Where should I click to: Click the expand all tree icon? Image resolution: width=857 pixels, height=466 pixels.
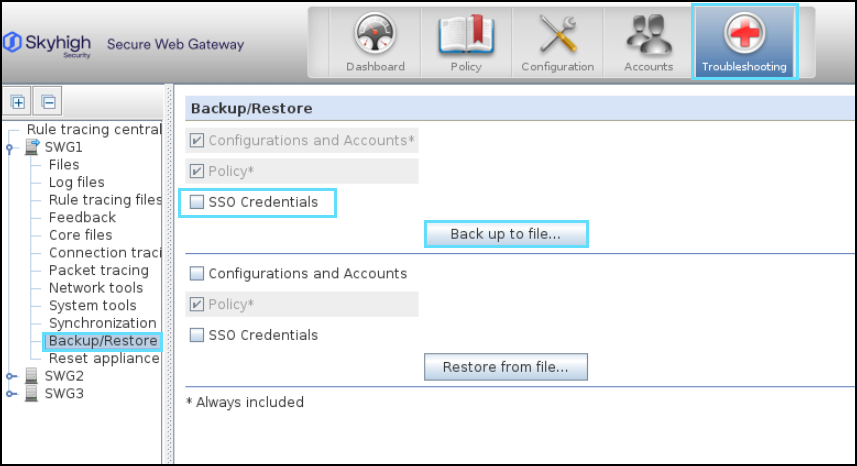[x=18, y=101]
